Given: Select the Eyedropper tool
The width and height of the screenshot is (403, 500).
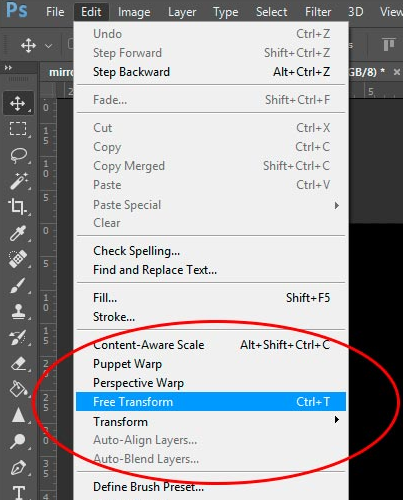Looking at the screenshot, I should click(18, 233).
